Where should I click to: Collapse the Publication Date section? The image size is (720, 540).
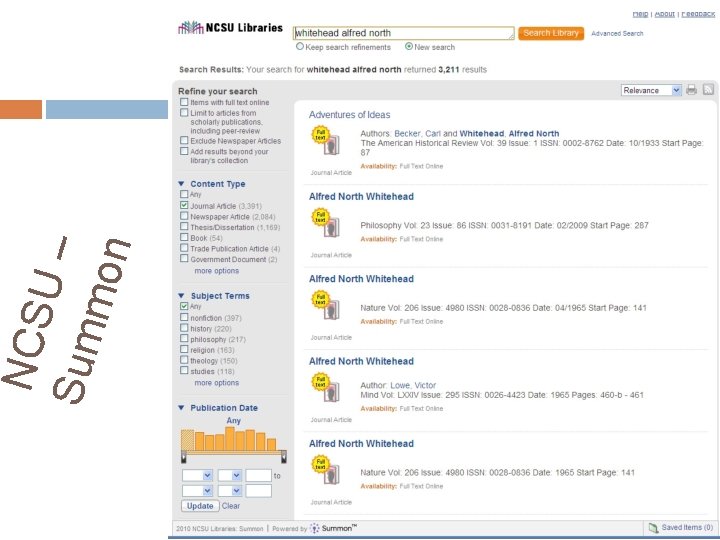click(x=181, y=408)
